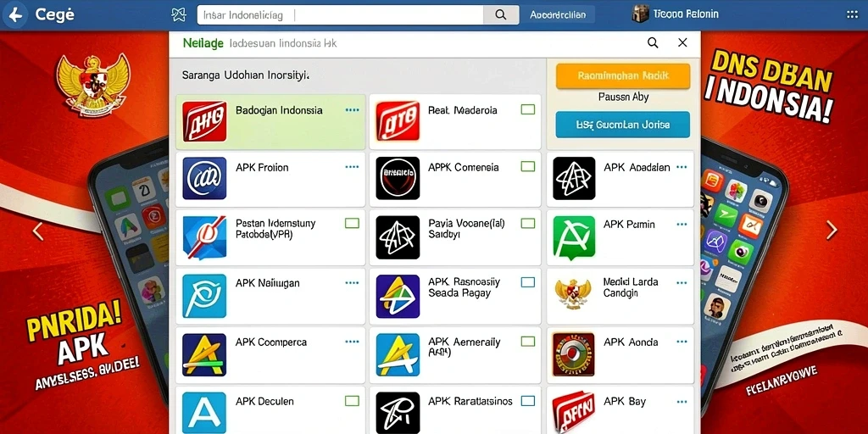Select the Neilage tab label

pos(203,43)
